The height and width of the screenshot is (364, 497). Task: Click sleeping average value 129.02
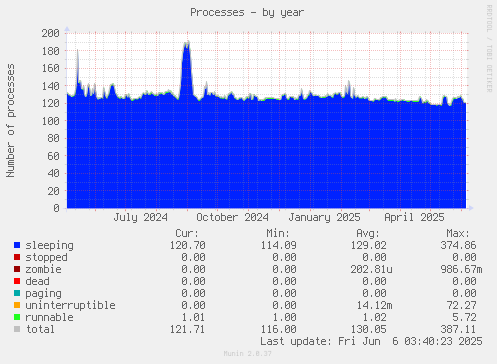click(x=368, y=245)
